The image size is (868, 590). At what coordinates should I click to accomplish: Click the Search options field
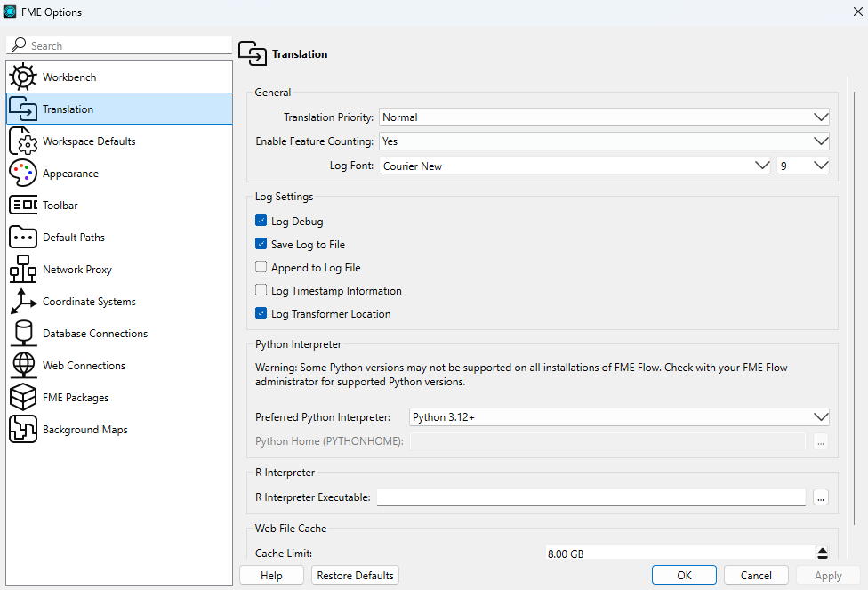(x=119, y=45)
